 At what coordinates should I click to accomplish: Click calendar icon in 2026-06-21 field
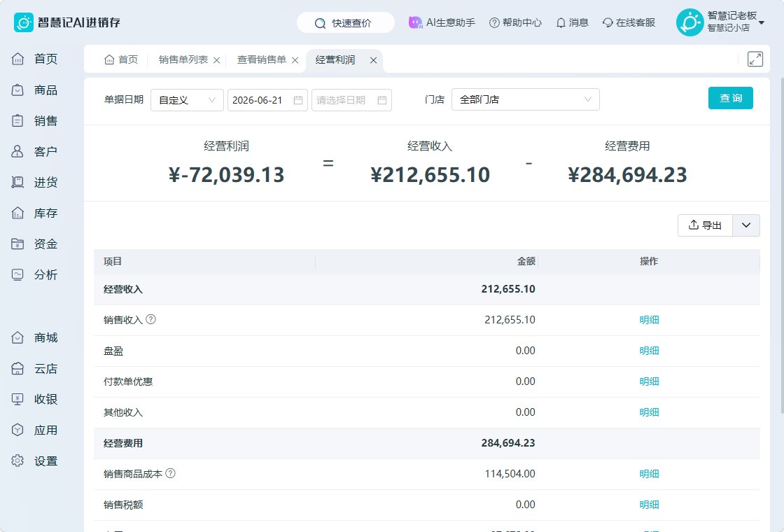pyautogui.click(x=298, y=100)
